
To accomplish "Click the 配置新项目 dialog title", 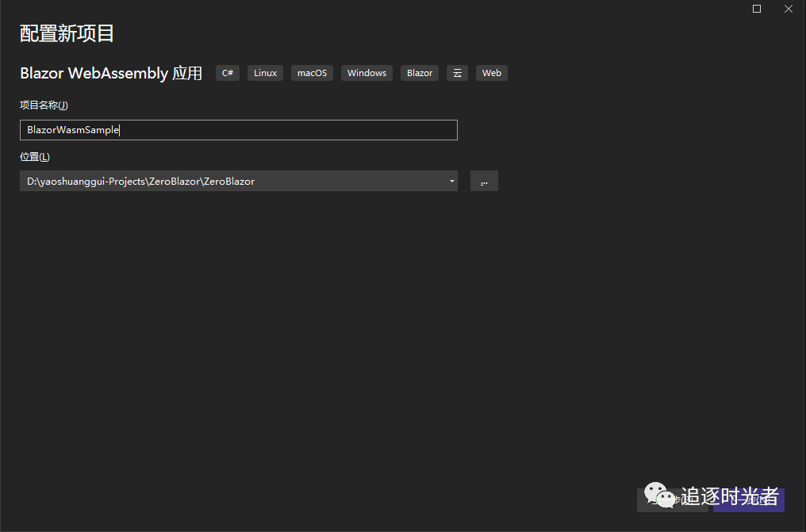I will 67,33.
